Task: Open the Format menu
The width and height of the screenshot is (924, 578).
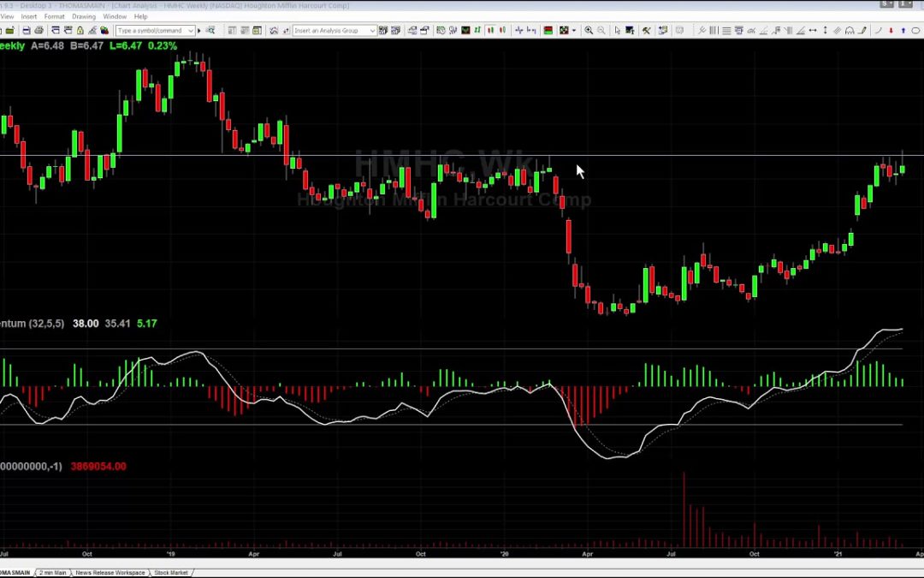Action: tap(54, 16)
